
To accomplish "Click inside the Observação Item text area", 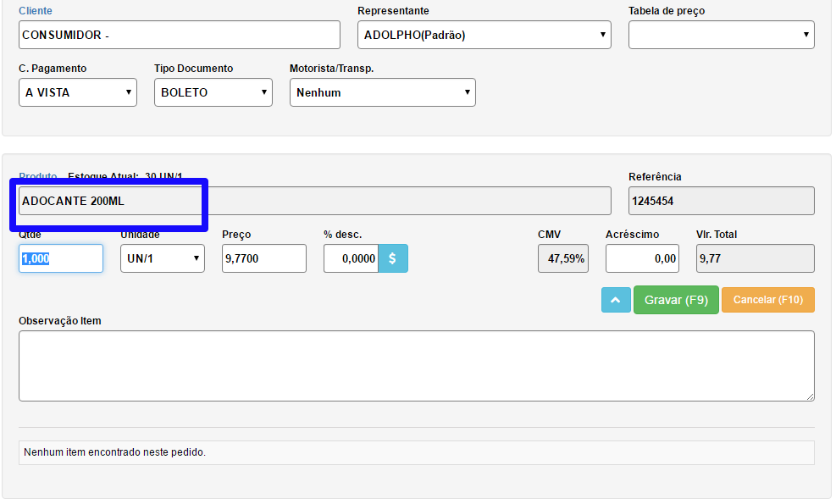I will tap(416, 365).
